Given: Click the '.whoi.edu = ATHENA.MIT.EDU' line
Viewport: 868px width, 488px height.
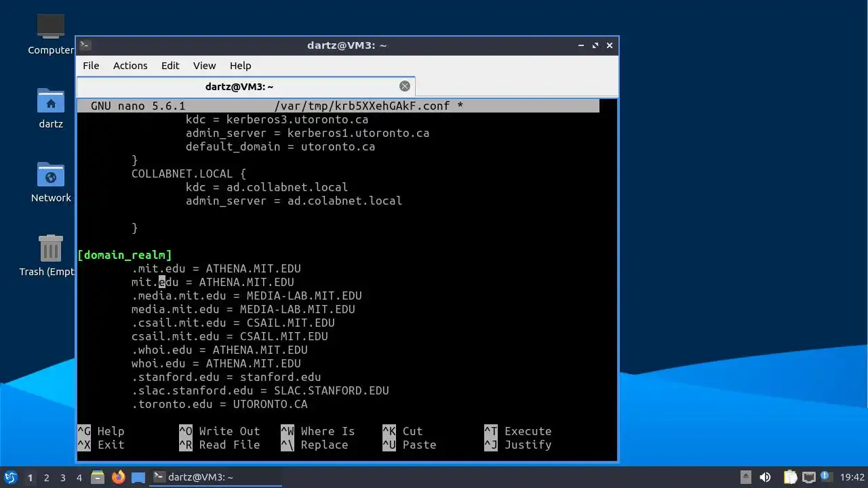Looking at the screenshot, I should [219, 350].
